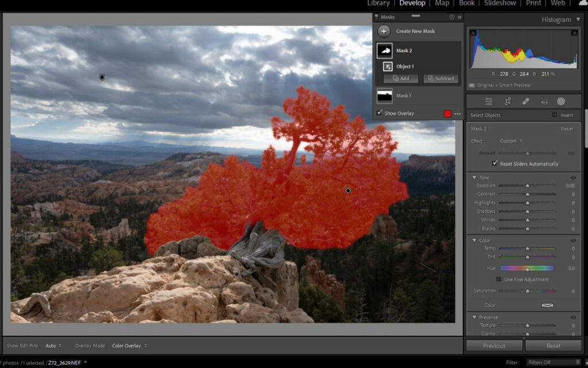Click the bottom Reset button
Screen dimensions: 588x368
(553, 346)
